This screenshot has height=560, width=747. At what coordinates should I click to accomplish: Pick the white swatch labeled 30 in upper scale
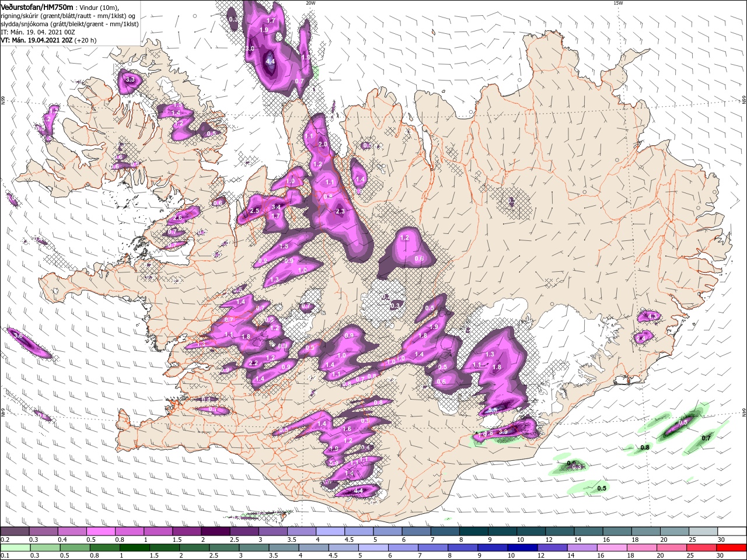732,531
